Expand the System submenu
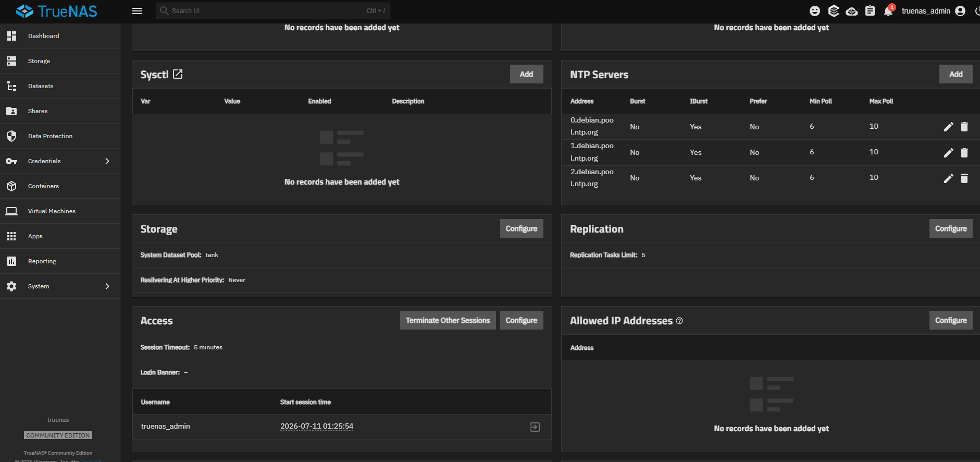Screen dimensions: 980x462 (107, 286)
